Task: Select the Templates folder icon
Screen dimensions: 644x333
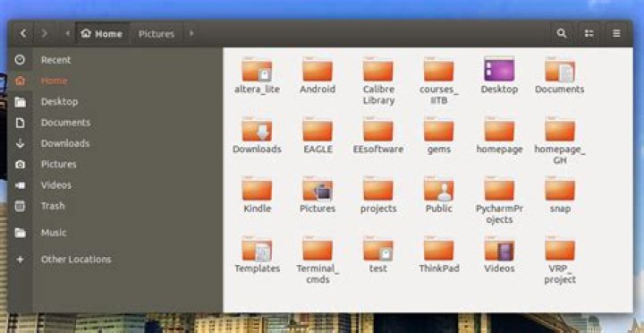Action: pyautogui.click(x=257, y=249)
